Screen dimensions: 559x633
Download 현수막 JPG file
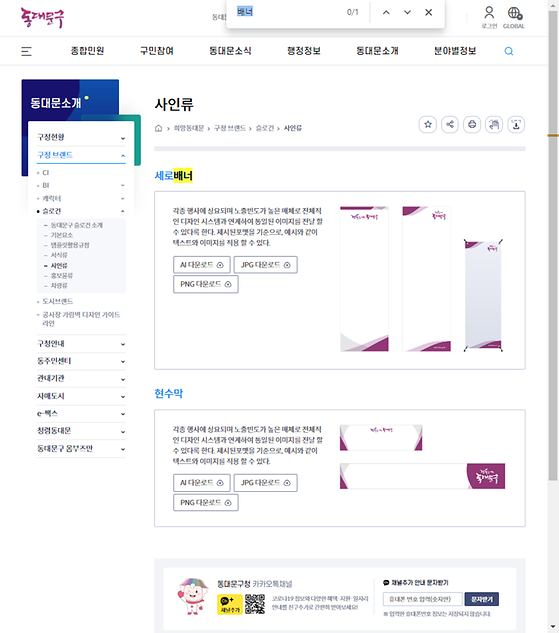266,483
